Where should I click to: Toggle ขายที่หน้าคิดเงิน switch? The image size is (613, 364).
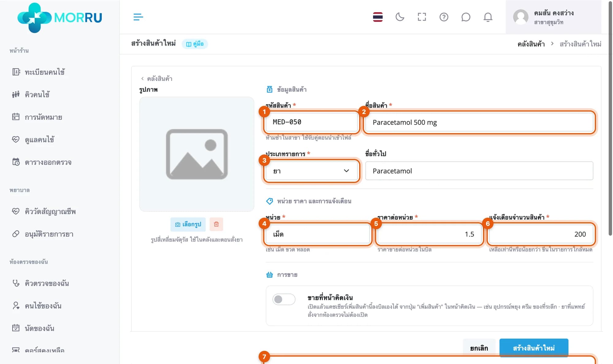[x=284, y=299]
